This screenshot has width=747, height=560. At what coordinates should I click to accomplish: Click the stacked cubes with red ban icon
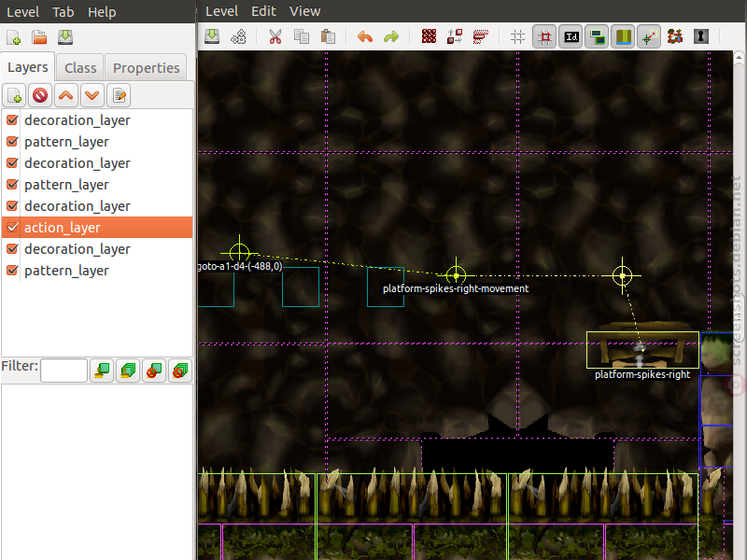(x=179, y=371)
